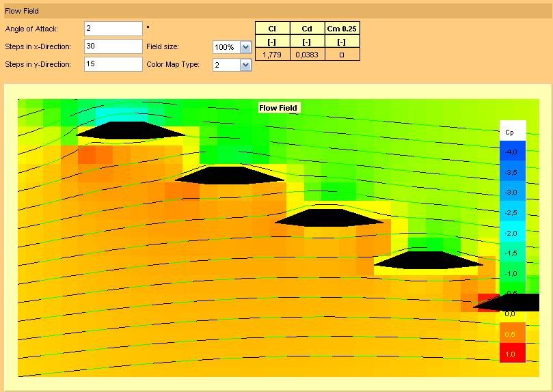Click the 0,5 orange legend swatch
The width and height of the screenshot is (553, 392).
click(513, 333)
